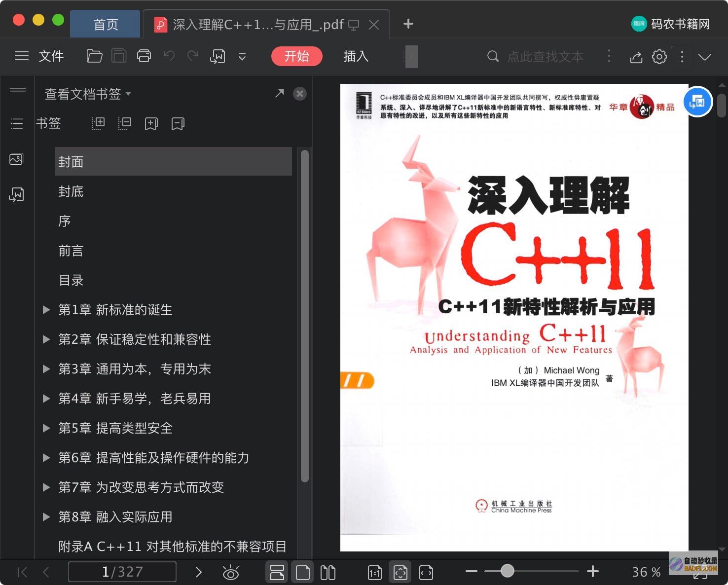Viewport: 728px width, 585px height.
Task: Open the hamburger menu next to 文件
Action: tap(22, 56)
